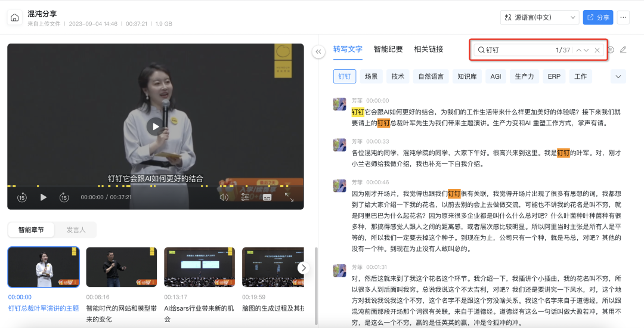Select the 钉钉 keyword tag
The image size is (644, 328).
click(x=345, y=76)
